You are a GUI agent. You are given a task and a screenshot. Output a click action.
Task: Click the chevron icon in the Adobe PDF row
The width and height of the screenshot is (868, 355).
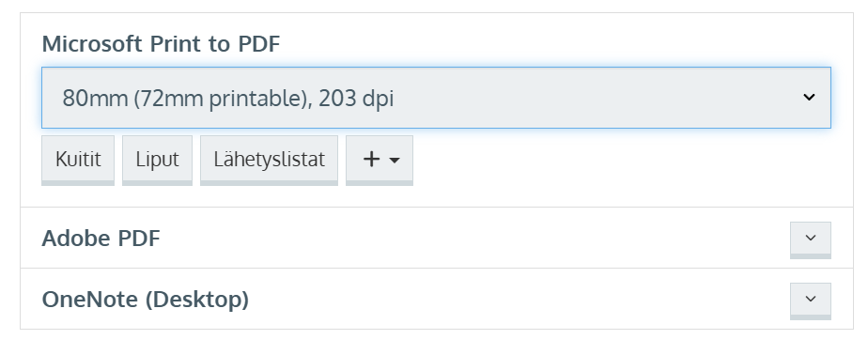click(x=811, y=238)
